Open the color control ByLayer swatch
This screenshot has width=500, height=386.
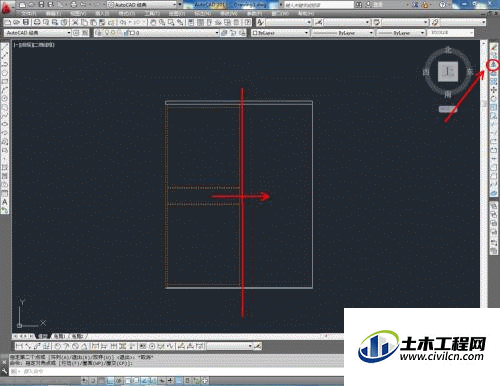point(255,33)
